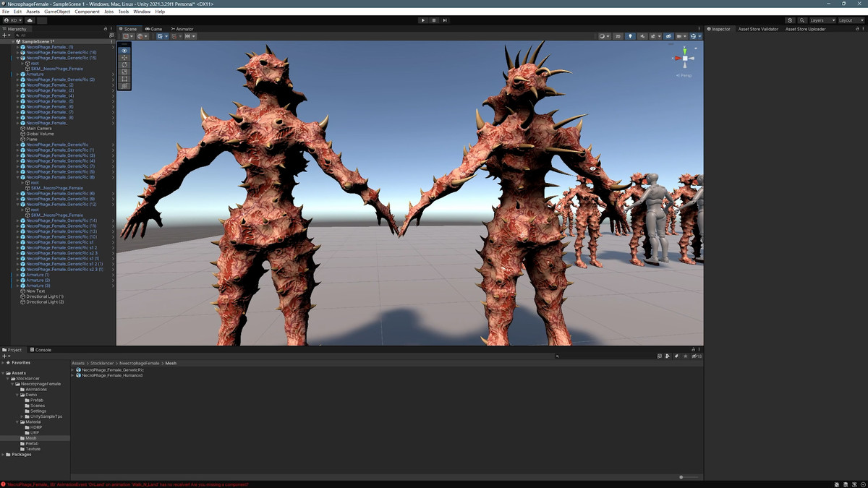Viewport: 868px width, 488px height.
Task: Open the GameObject menu
Action: 57,12
